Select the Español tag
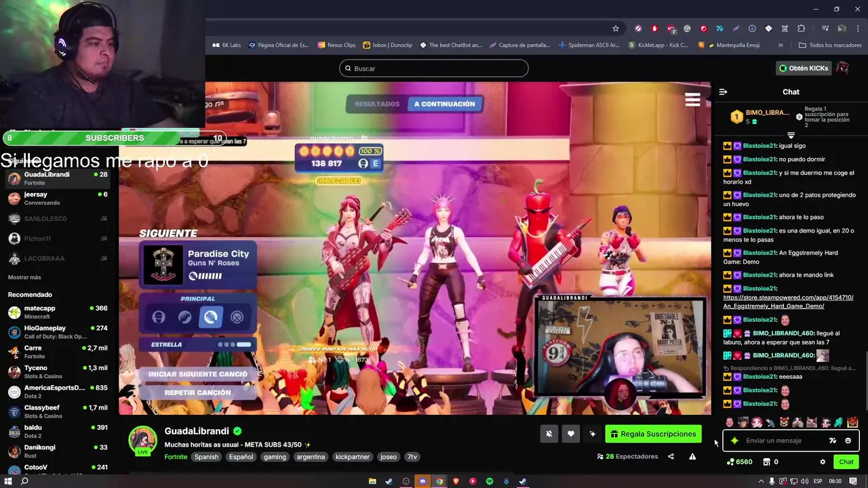 pyautogui.click(x=241, y=457)
